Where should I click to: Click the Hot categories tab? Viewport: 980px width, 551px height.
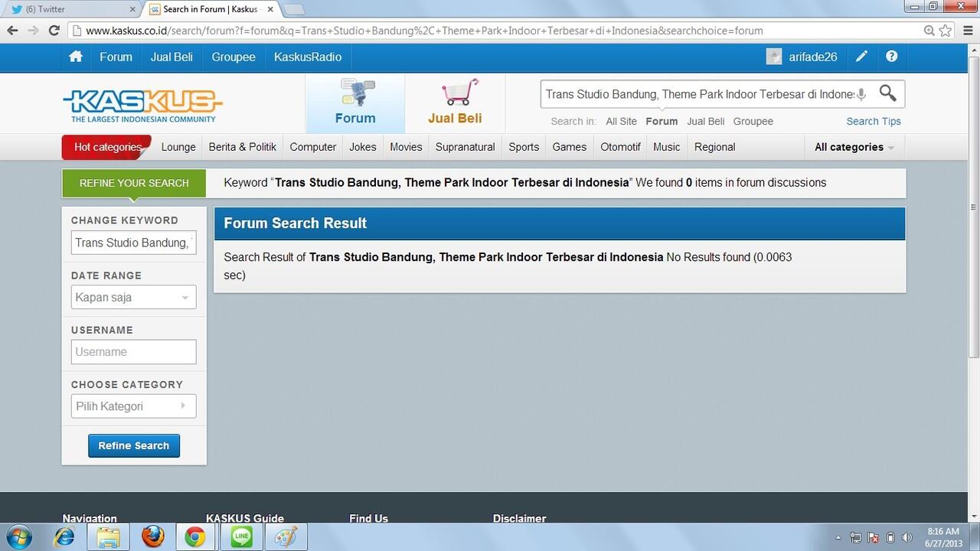107,147
